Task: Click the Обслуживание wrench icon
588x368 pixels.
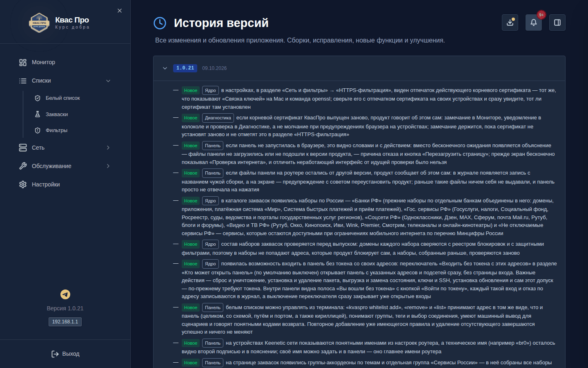Action: pyautogui.click(x=23, y=166)
